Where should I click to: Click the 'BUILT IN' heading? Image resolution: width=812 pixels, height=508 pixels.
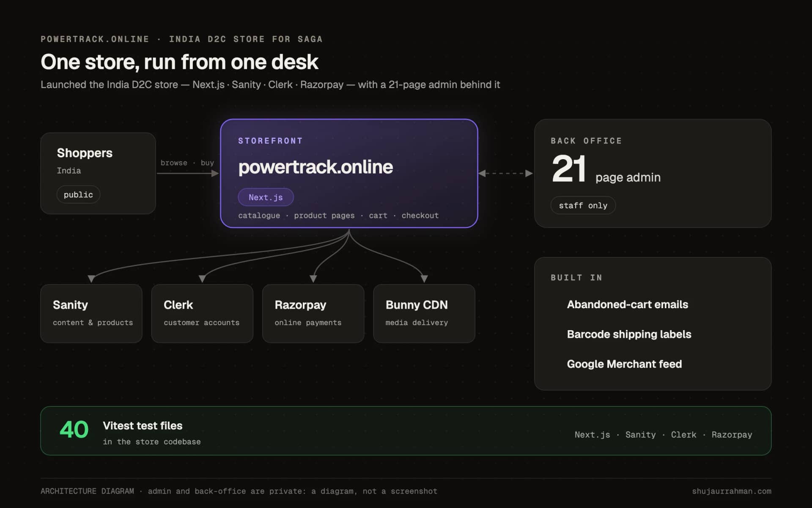click(576, 278)
